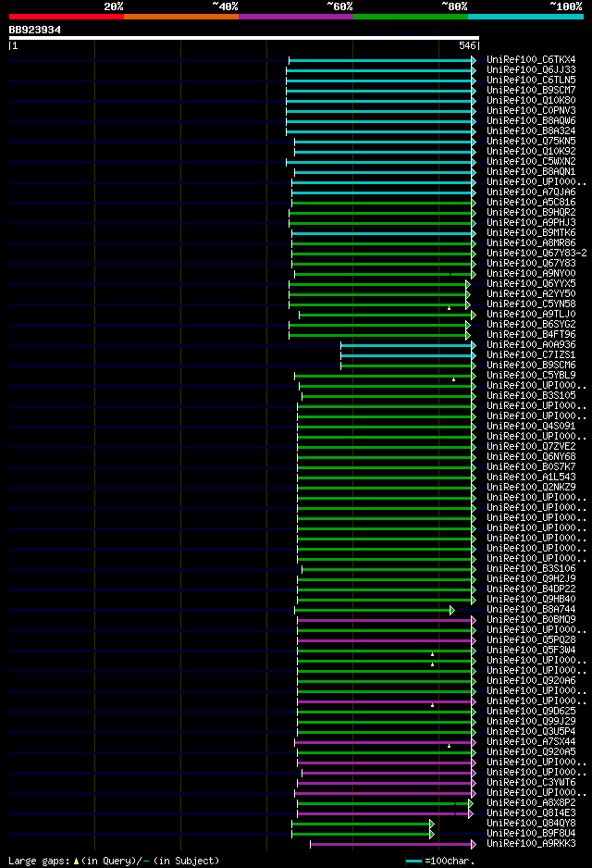Select hit UniRef100_B9SCM6

coord(531,365)
